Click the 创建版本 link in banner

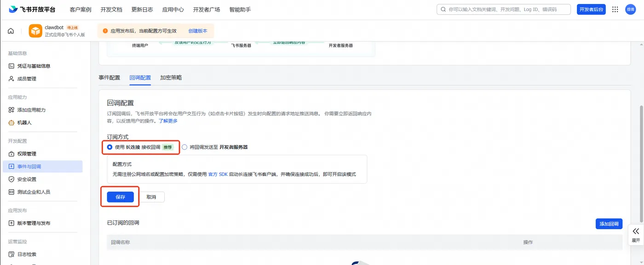(198, 31)
